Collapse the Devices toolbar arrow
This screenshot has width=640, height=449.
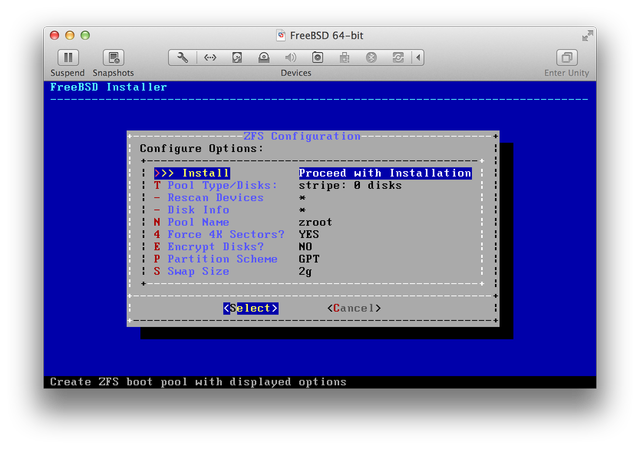coord(418,58)
